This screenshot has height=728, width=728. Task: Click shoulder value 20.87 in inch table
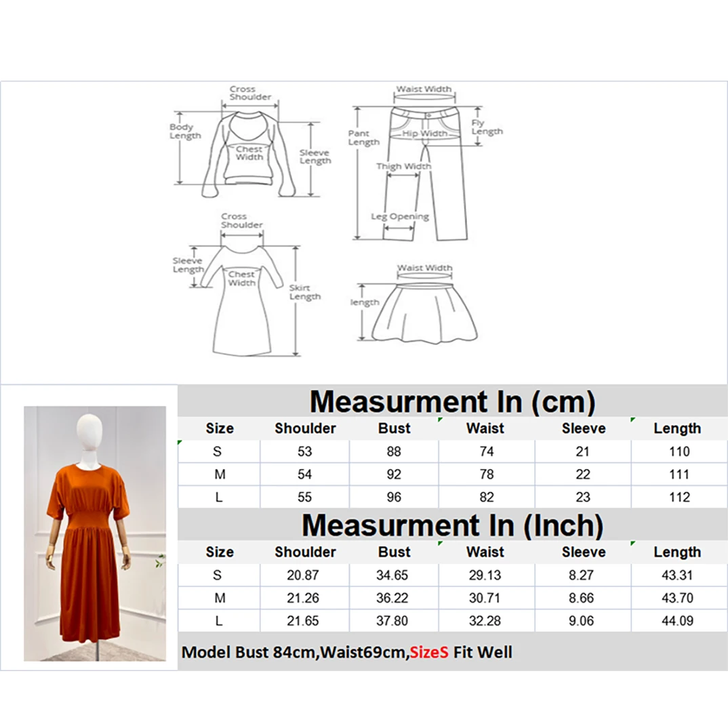coord(303,575)
